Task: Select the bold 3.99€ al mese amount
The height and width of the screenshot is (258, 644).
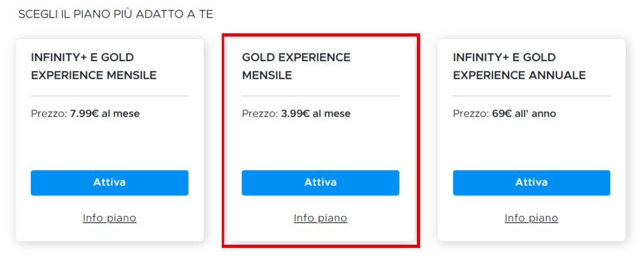Action: tap(316, 114)
